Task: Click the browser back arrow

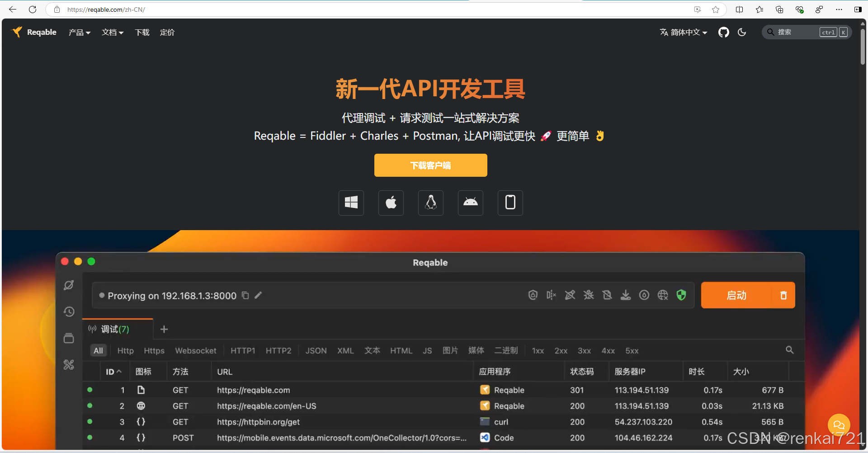Action: pyautogui.click(x=13, y=9)
